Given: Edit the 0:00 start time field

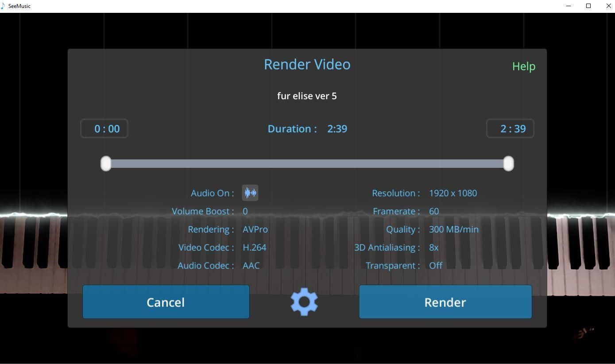Looking at the screenshot, I should click(104, 128).
